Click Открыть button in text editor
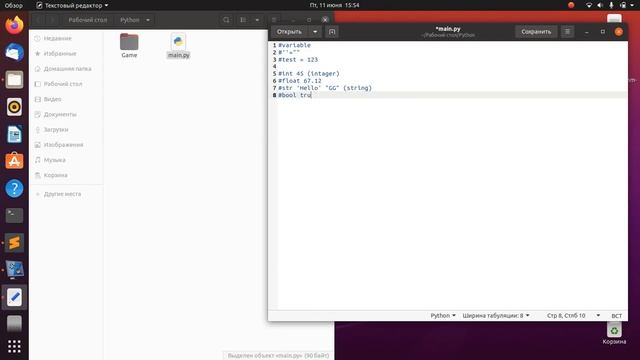The height and width of the screenshot is (360, 640). [x=289, y=31]
